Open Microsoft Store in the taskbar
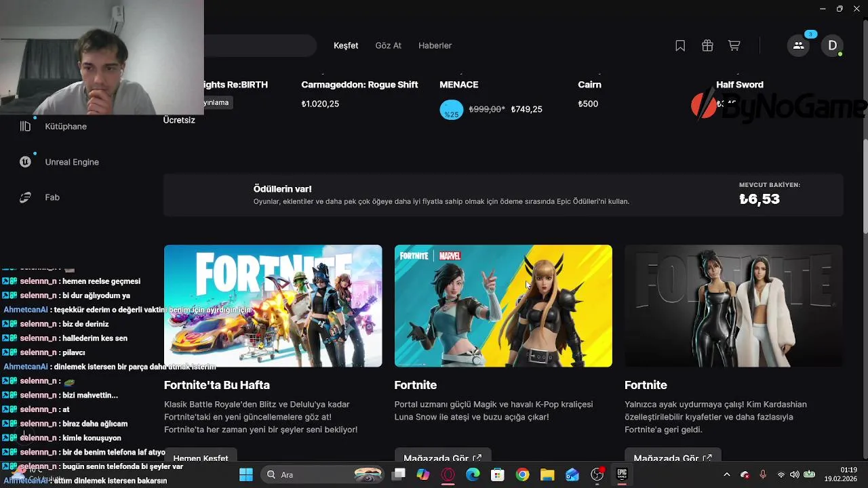Screen dimensions: 868x488 point(498,474)
